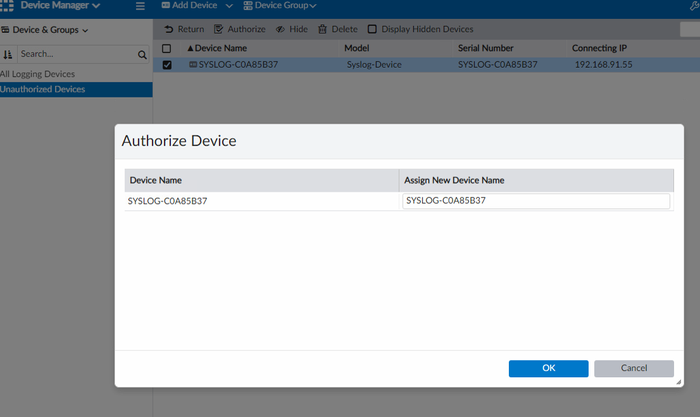This screenshot has height=417, width=700.
Task: Click the Authorize toolbar icon
Action: (219, 30)
